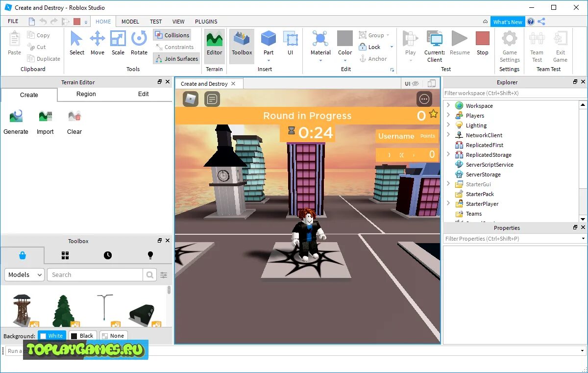The image size is (588, 373).
Task: Toggle Anchor on selection
Action: 373,59
